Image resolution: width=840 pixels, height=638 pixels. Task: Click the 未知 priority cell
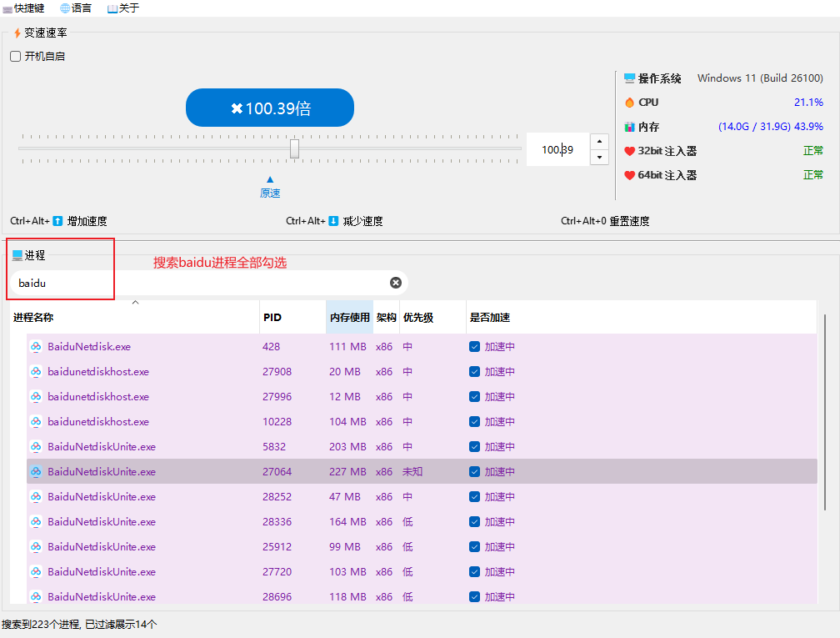[x=412, y=472]
